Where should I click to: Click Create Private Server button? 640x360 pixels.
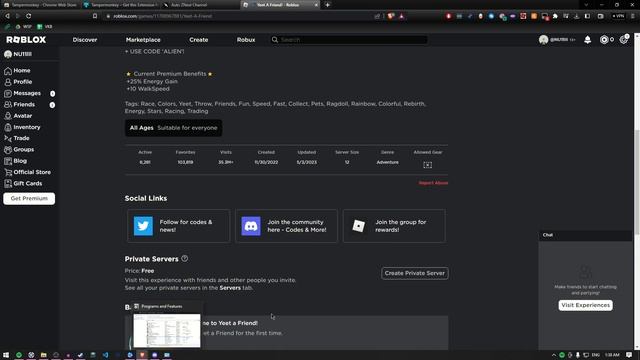(x=415, y=273)
